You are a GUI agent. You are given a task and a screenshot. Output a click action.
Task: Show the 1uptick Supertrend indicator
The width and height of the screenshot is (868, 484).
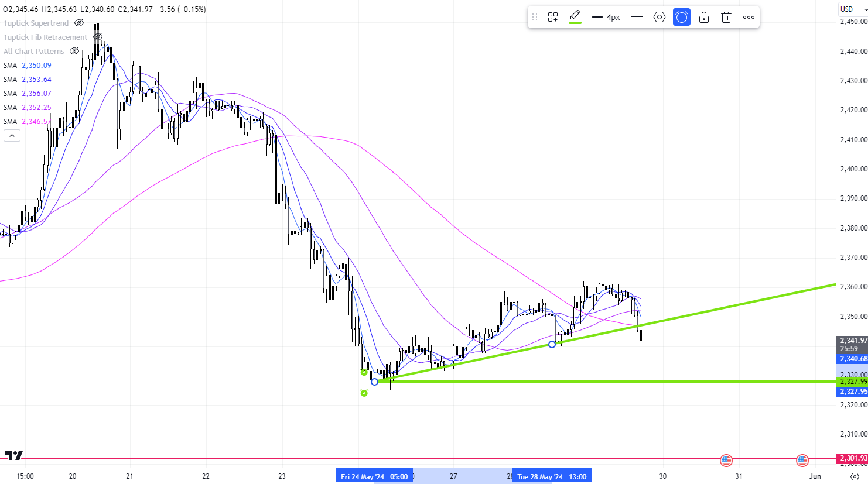click(x=79, y=23)
